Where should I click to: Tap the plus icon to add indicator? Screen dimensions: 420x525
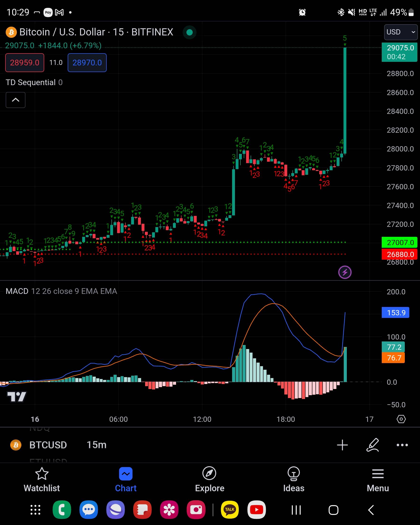[342, 445]
